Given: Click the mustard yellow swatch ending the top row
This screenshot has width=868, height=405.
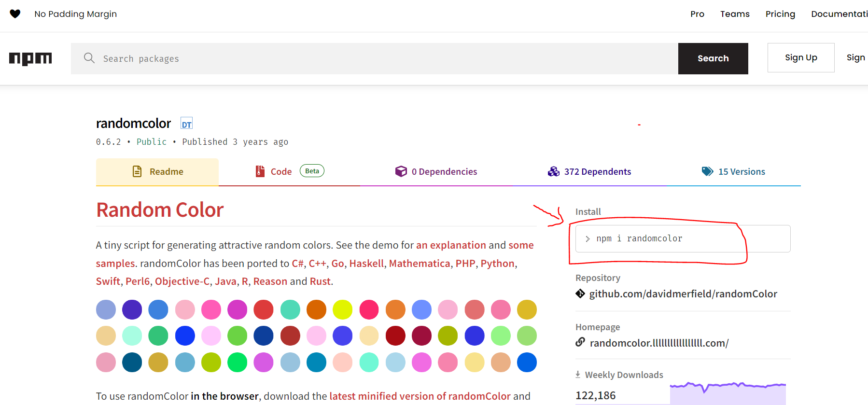Looking at the screenshot, I should [527, 309].
